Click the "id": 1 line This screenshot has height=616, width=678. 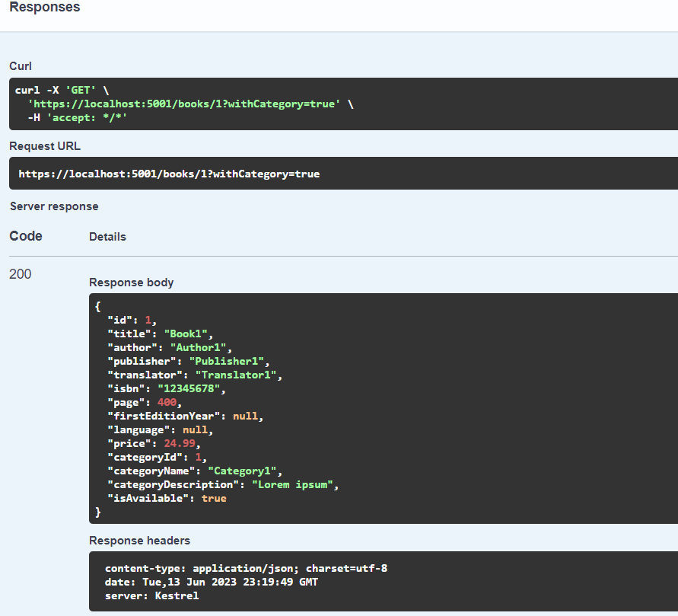pos(132,320)
